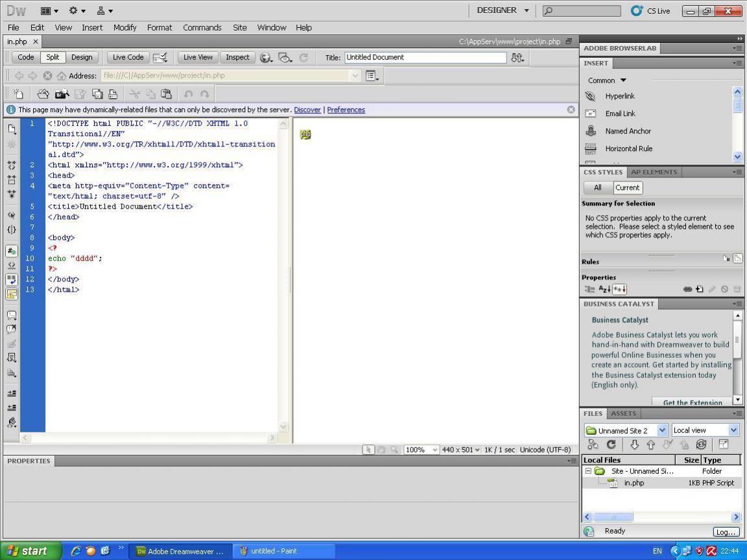This screenshot has width=747, height=560.
Task: Click the Preferences link in info bar
Action: tap(346, 110)
